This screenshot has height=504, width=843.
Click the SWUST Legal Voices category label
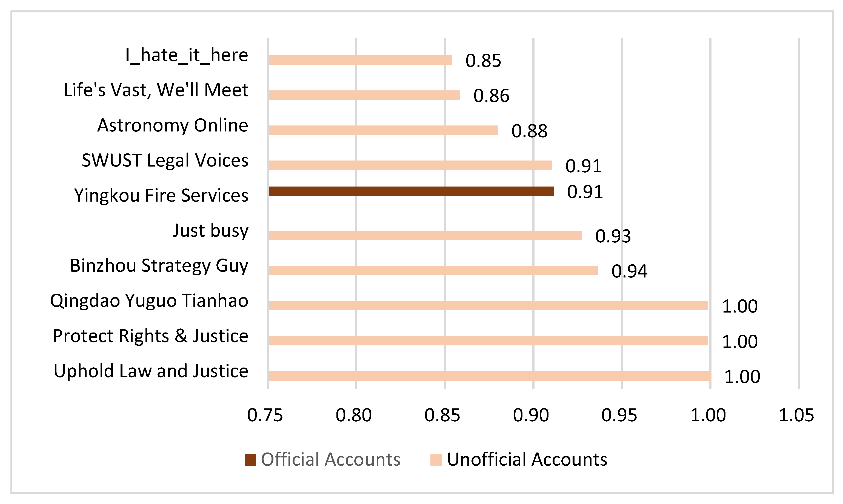(165, 161)
